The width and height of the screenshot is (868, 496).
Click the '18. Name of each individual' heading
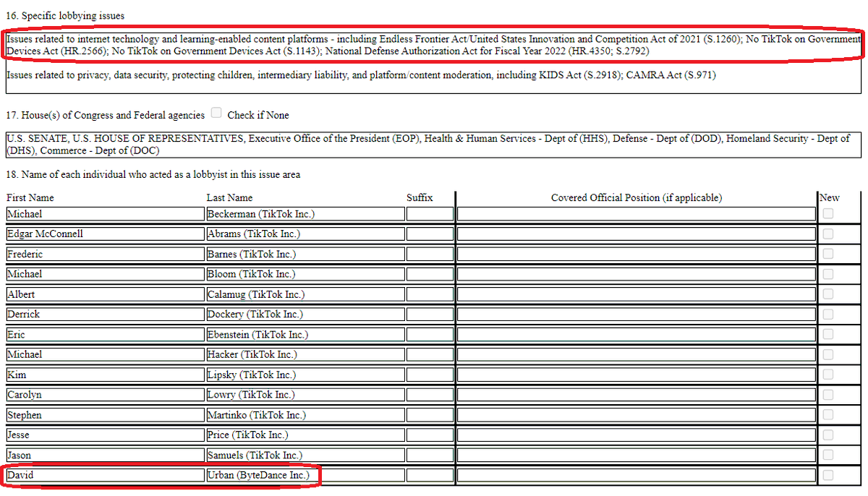click(x=153, y=174)
